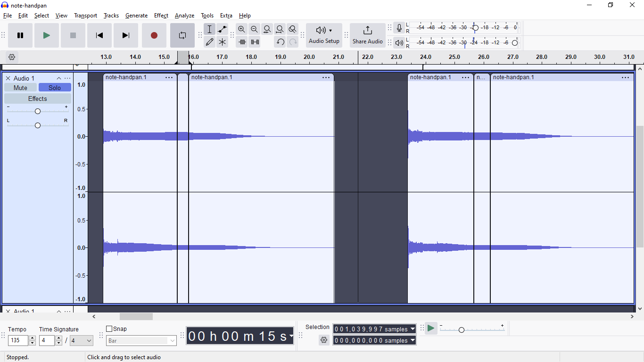
Task: Click the Pause button
Action: [x=20, y=35]
